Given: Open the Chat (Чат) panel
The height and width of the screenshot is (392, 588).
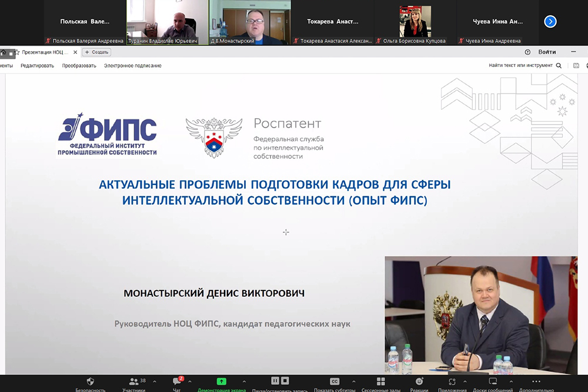Looking at the screenshot, I should [x=176, y=382].
